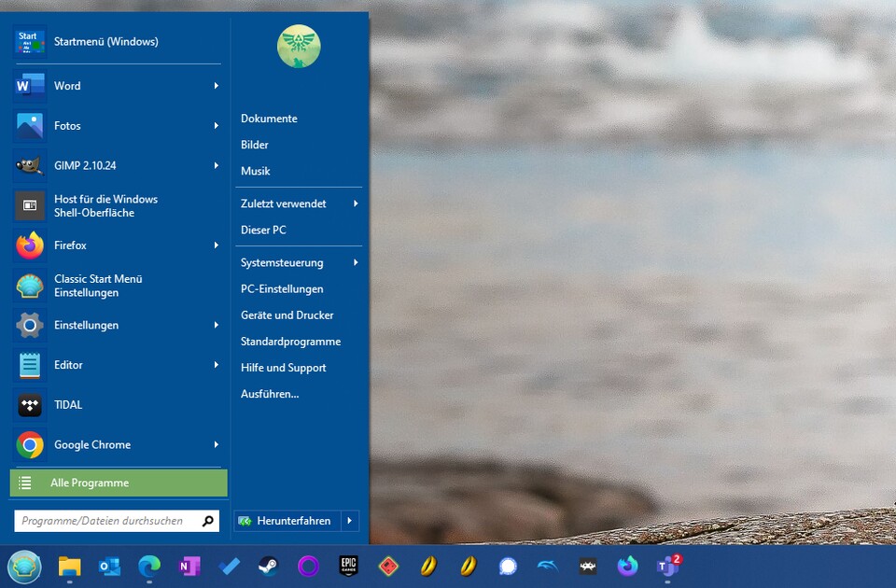Open Teams with the notification badge
This screenshot has height=588, width=896.
667,567
